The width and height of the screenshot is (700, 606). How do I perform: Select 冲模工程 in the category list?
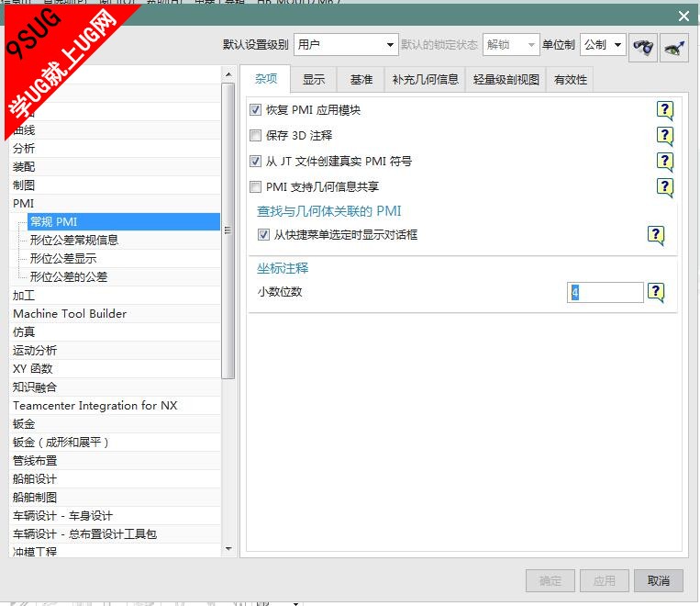click(x=115, y=551)
